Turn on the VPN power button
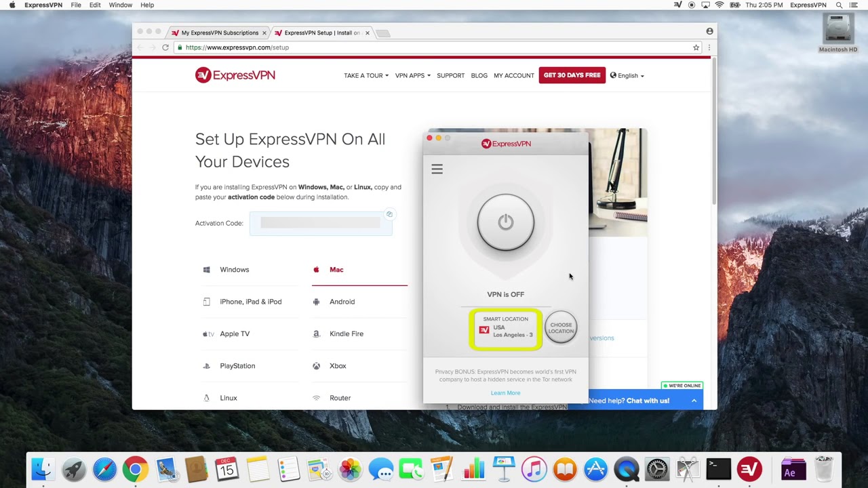The width and height of the screenshot is (868, 488). point(505,222)
